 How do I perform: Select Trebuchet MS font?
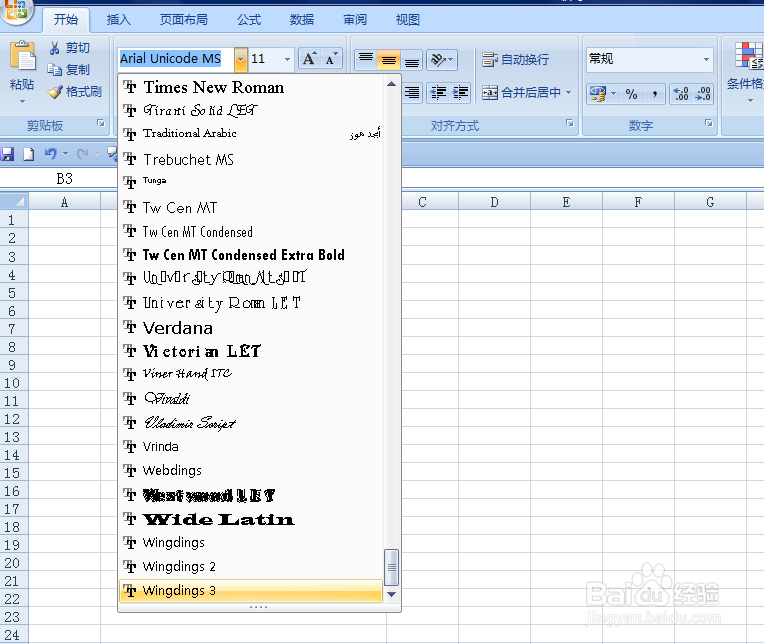click(x=251, y=159)
